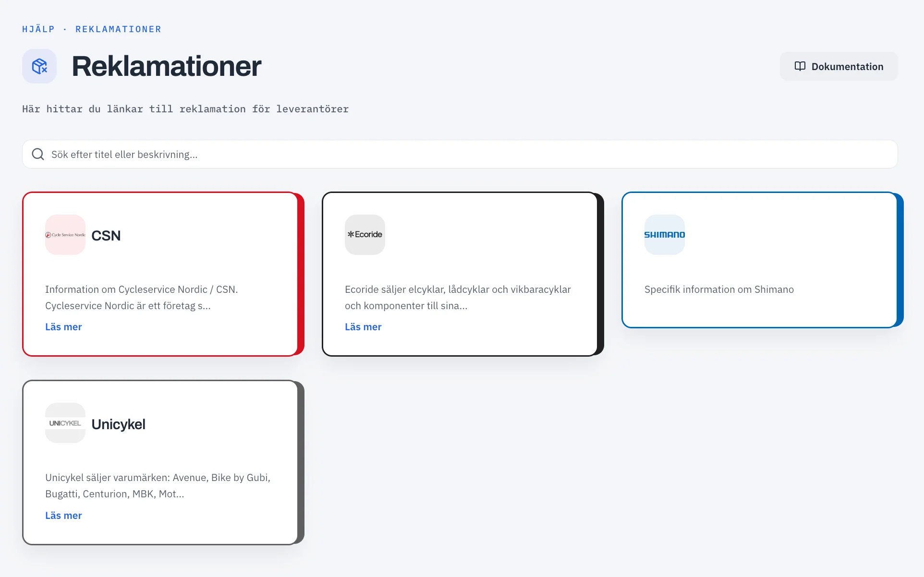Click the search magnifier icon
The image size is (924, 577).
click(38, 154)
